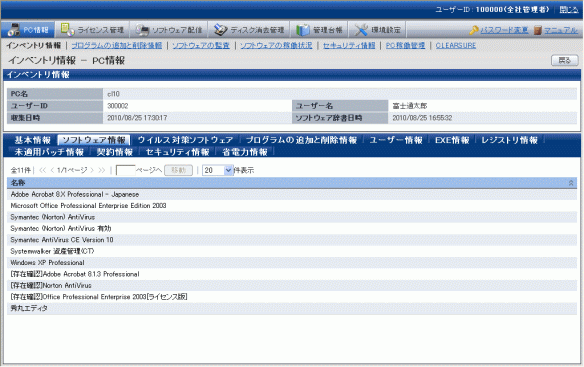Open the EXE情報 tab

(452, 140)
